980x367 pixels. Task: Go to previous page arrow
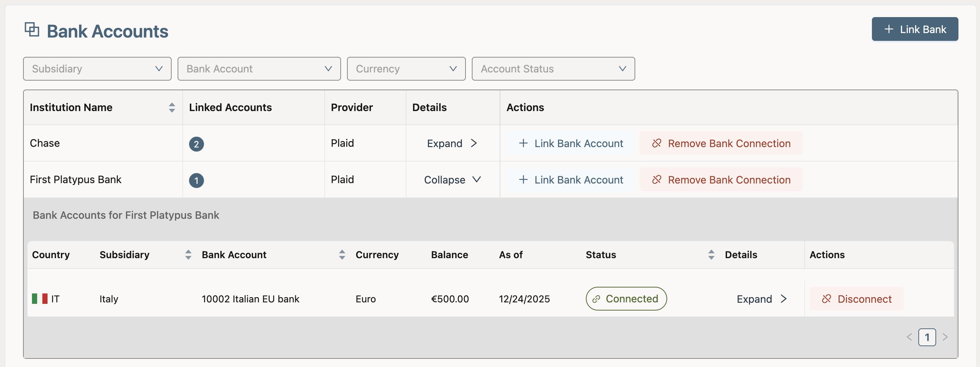point(909,337)
